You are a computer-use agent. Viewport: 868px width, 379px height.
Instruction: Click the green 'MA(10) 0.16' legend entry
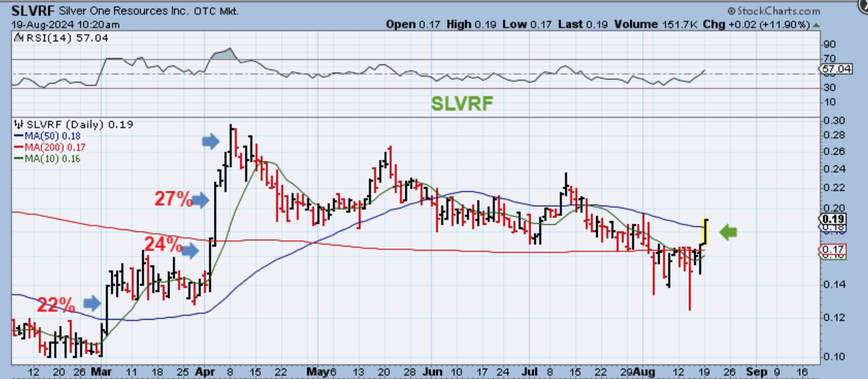coord(48,159)
